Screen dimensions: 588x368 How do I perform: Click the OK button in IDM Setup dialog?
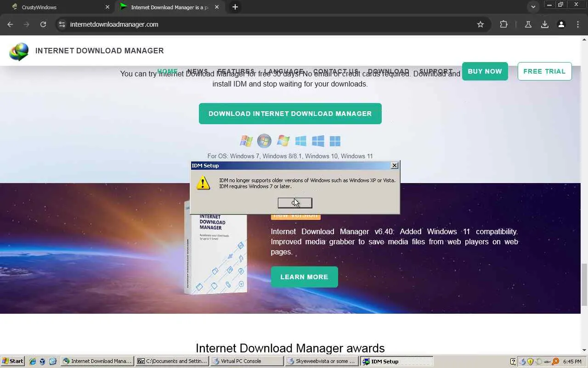point(295,203)
